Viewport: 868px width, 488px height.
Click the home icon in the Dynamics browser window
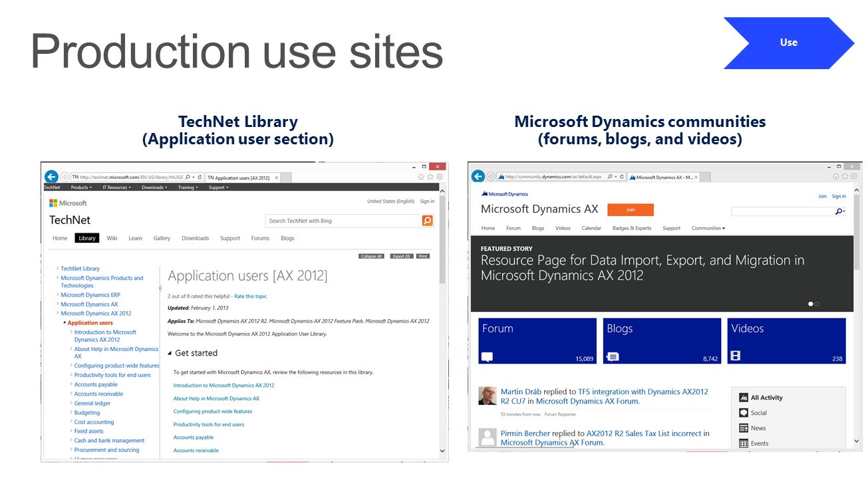tap(836, 176)
